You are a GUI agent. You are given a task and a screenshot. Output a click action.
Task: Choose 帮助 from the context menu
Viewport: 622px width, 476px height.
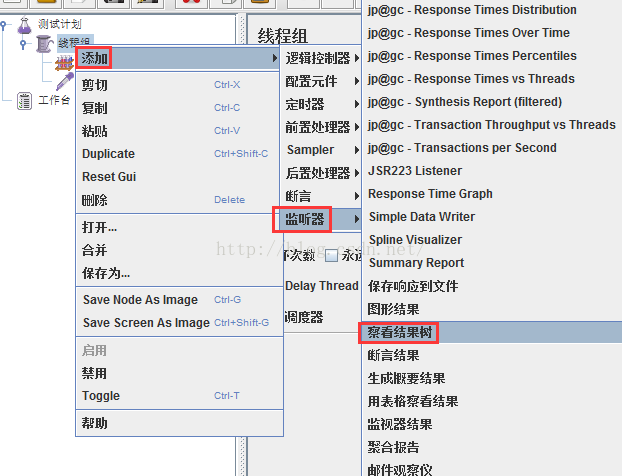[178, 423]
